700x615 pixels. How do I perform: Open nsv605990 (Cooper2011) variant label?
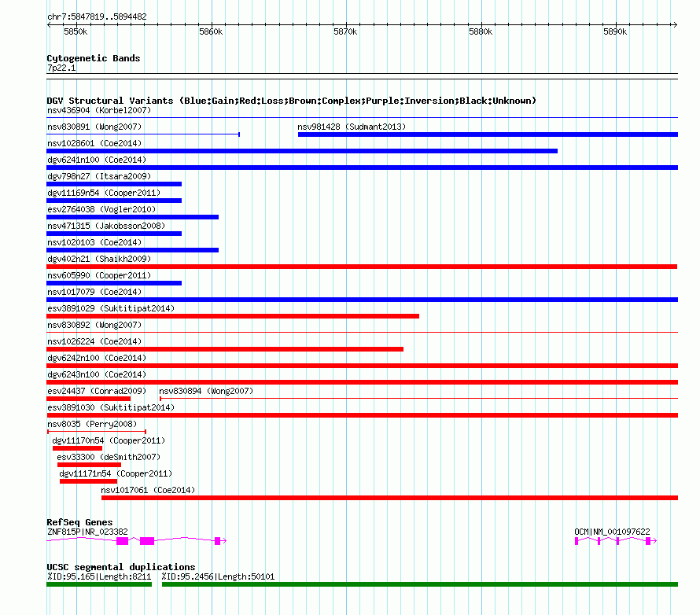[99, 275]
